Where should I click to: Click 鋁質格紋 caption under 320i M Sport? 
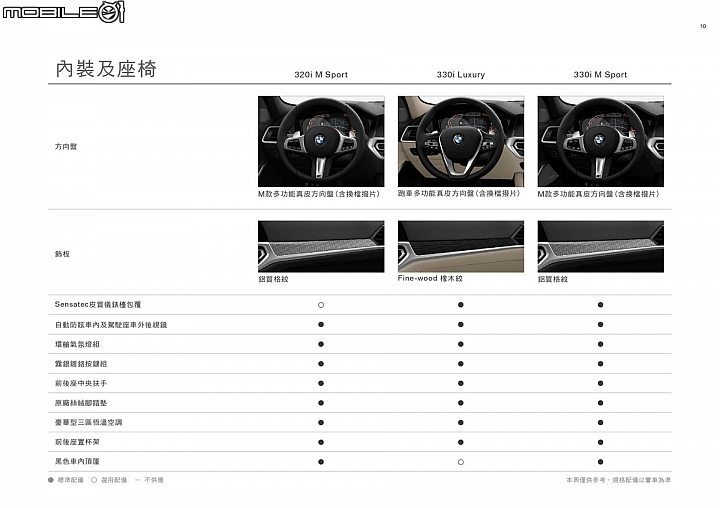pyautogui.click(x=273, y=279)
